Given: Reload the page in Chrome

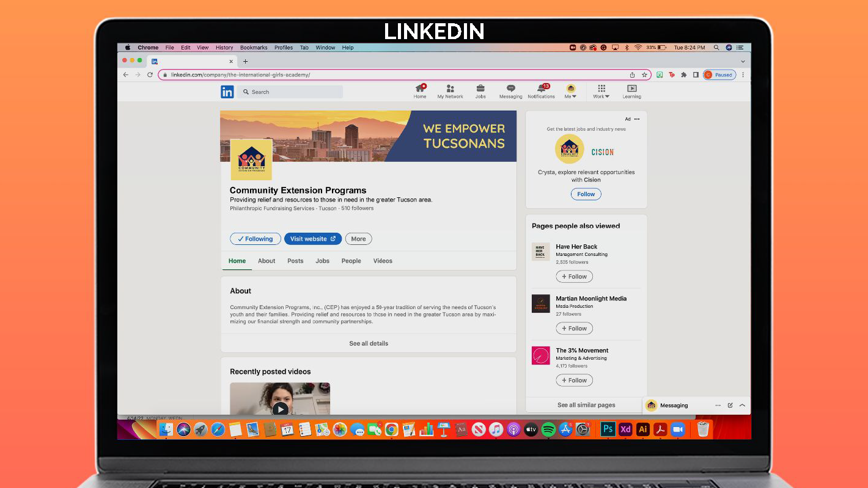Looking at the screenshot, I should [x=150, y=75].
